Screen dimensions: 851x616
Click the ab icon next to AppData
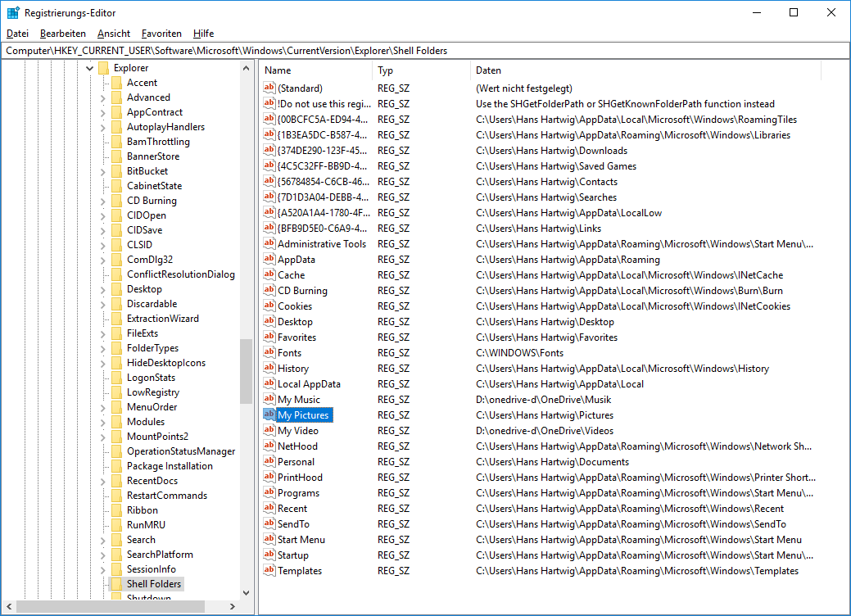[269, 260]
